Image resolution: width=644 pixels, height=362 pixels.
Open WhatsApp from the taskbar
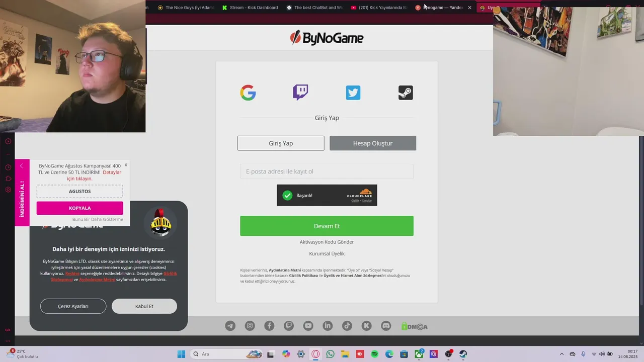tap(330, 354)
